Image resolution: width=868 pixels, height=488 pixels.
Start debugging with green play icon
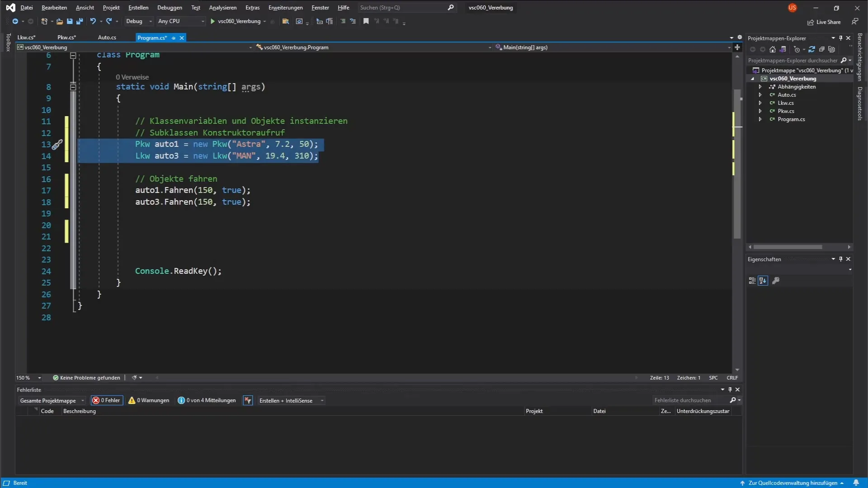coord(212,21)
